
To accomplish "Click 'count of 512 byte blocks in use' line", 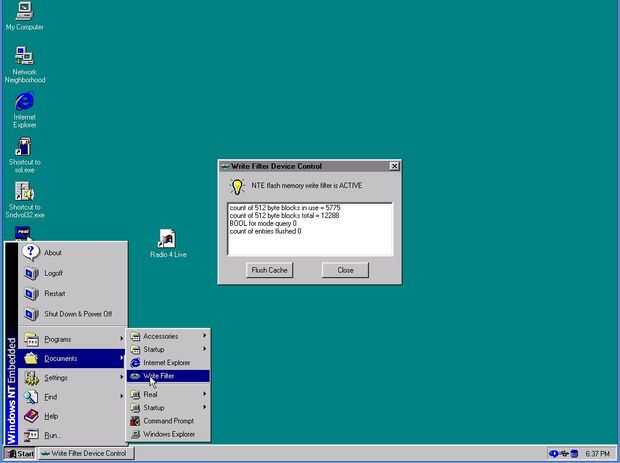I will pos(285,208).
